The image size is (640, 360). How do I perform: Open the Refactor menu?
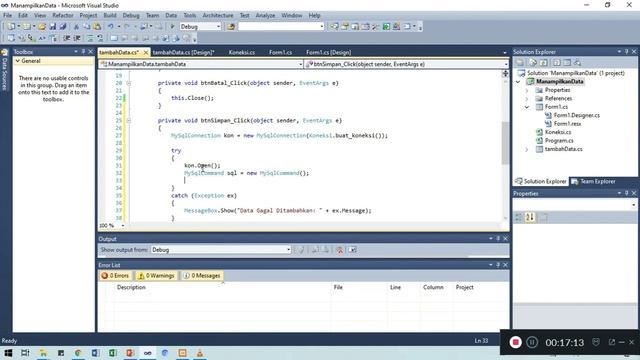point(62,16)
